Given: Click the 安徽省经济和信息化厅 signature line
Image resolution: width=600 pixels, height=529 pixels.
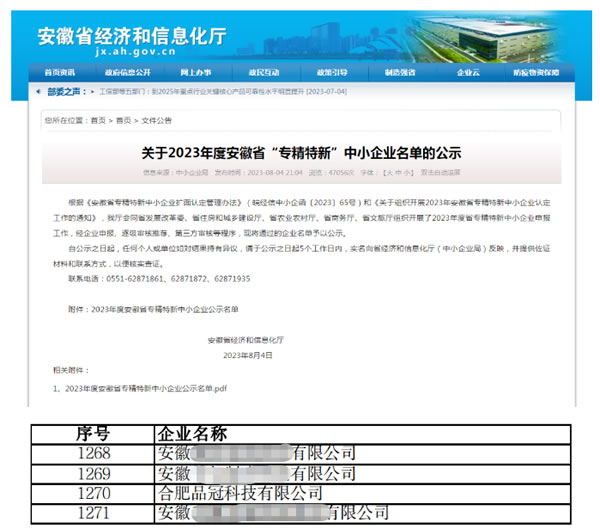Looking at the screenshot, I should pos(246,340).
